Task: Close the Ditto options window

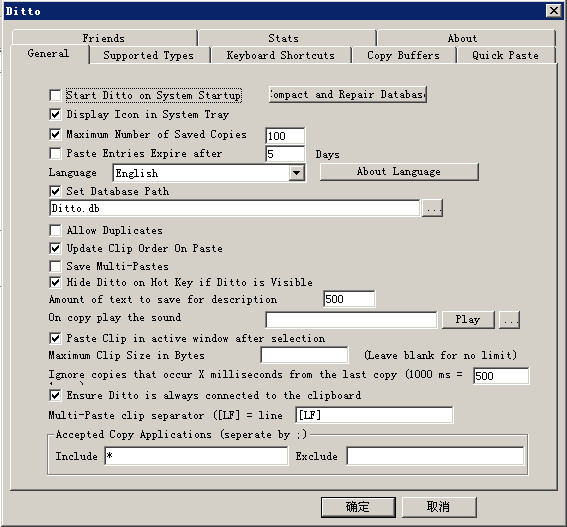Action: (x=554, y=10)
